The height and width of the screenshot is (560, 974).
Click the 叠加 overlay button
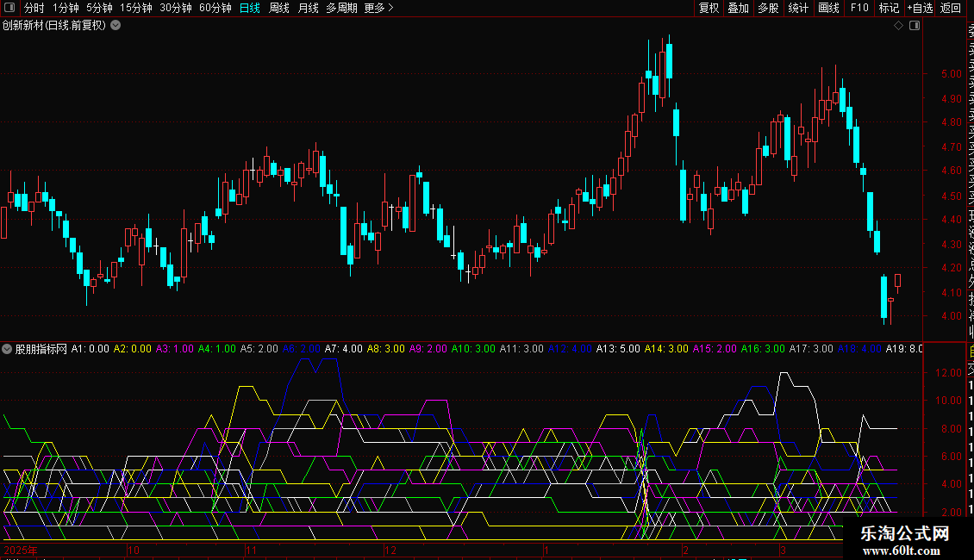[738, 8]
